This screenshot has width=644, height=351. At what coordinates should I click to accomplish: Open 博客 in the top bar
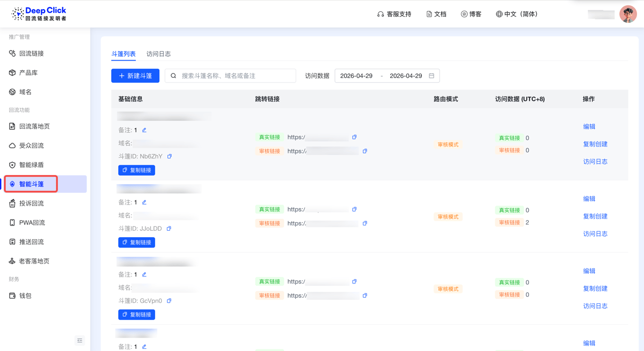click(x=471, y=14)
